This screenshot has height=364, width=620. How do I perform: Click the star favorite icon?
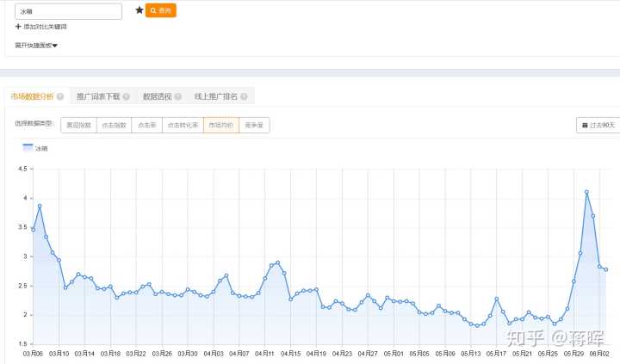pos(139,10)
